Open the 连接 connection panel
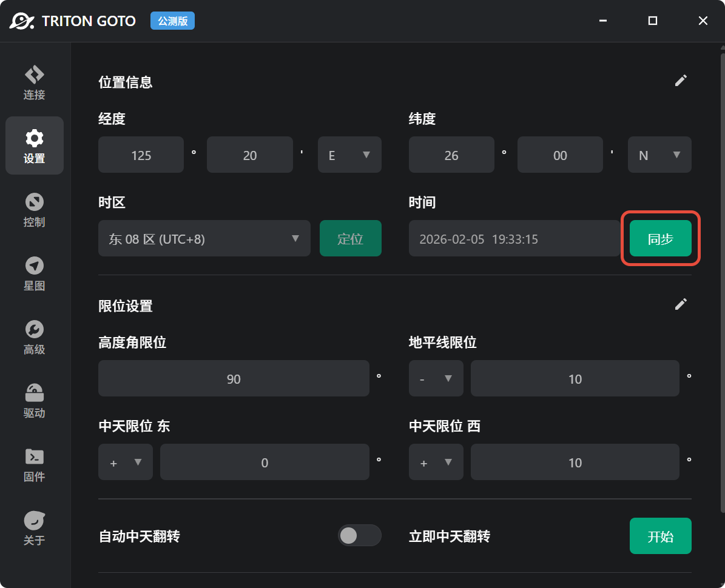 tap(34, 81)
